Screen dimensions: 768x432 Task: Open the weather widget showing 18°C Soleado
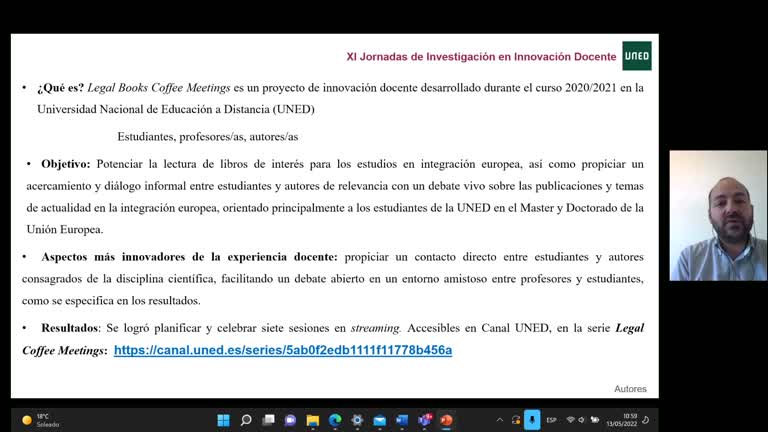click(x=40, y=420)
